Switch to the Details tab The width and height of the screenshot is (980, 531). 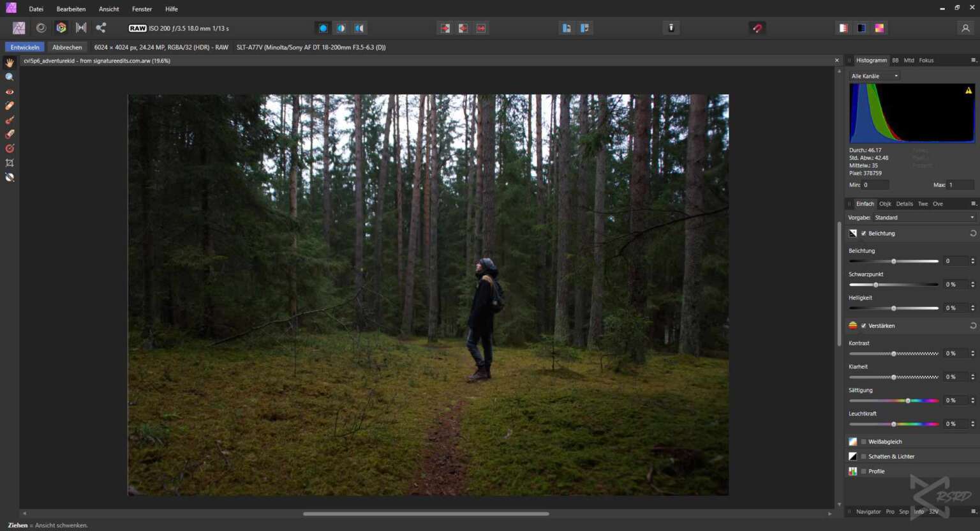tap(904, 204)
